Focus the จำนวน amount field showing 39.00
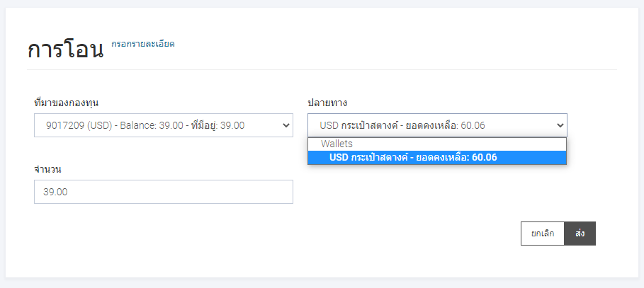This screenshot has height=288, width=644. pos(164,192)
